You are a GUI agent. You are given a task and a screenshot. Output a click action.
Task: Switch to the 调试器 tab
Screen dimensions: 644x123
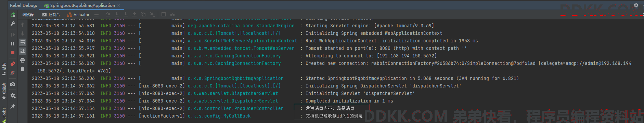tap(28, 15)
